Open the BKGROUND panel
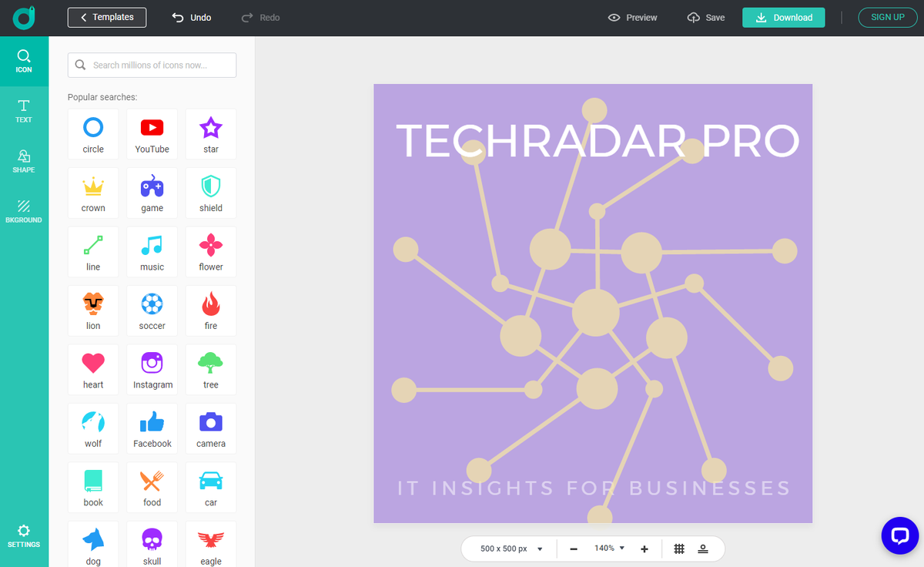924x567 pixels. [24, 212]
